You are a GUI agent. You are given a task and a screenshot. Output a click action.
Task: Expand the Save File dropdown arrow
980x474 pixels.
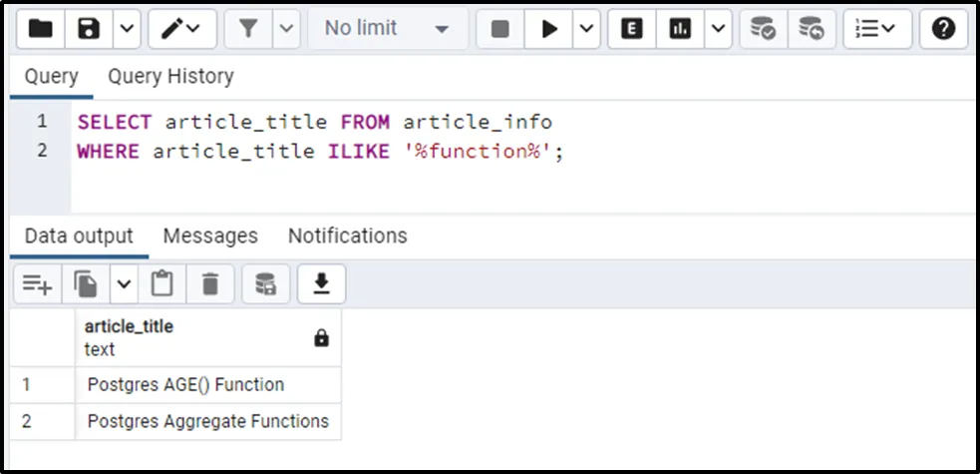[126, 29]
